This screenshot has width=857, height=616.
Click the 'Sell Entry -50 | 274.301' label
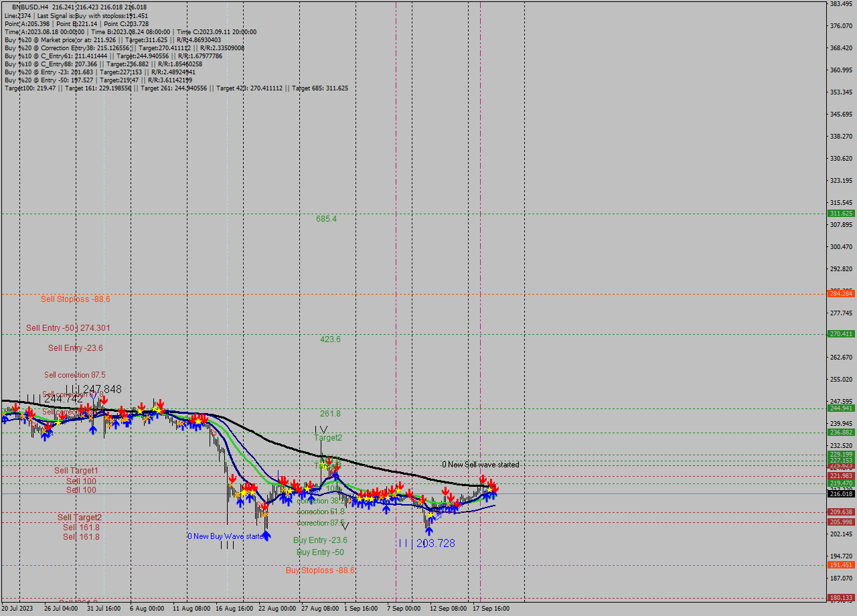pyautogui.click(x=68, y=328)
